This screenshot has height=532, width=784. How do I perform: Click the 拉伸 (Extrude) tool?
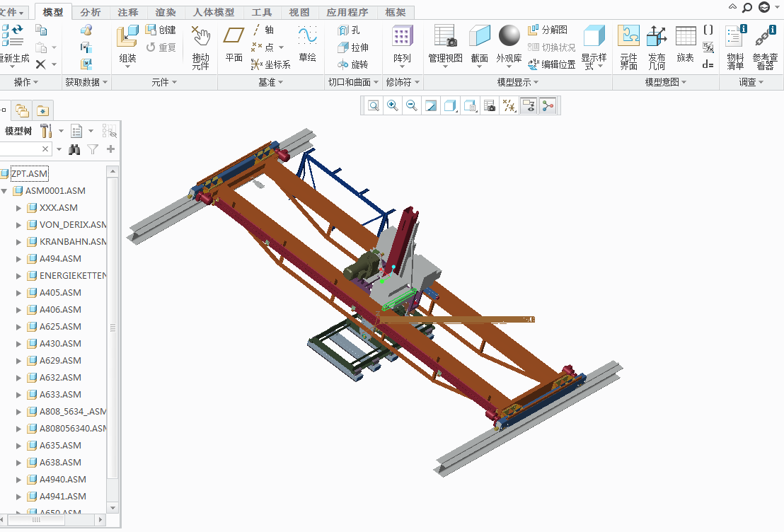353,47
